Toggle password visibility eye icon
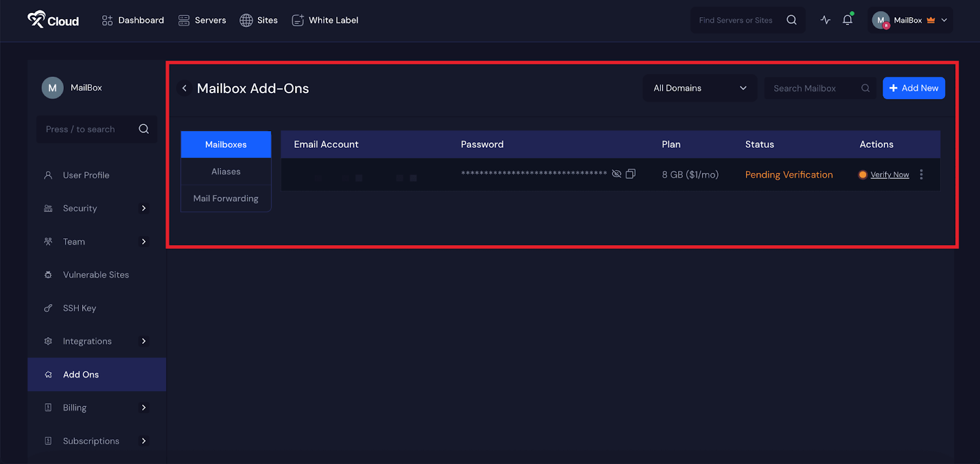Image resolution: width=980 pixels, height=464 pixels. tap(617, 174)
